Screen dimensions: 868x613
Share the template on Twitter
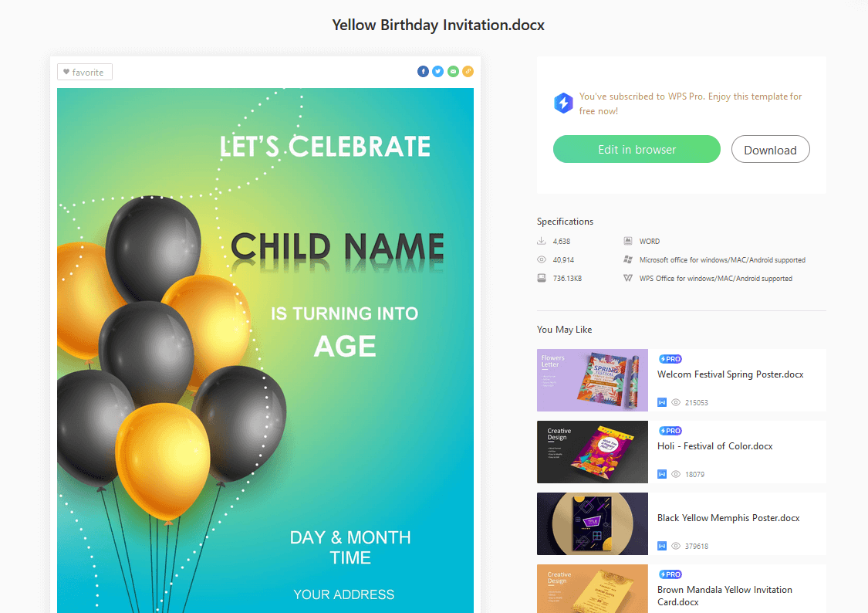(x=437, y=72)
